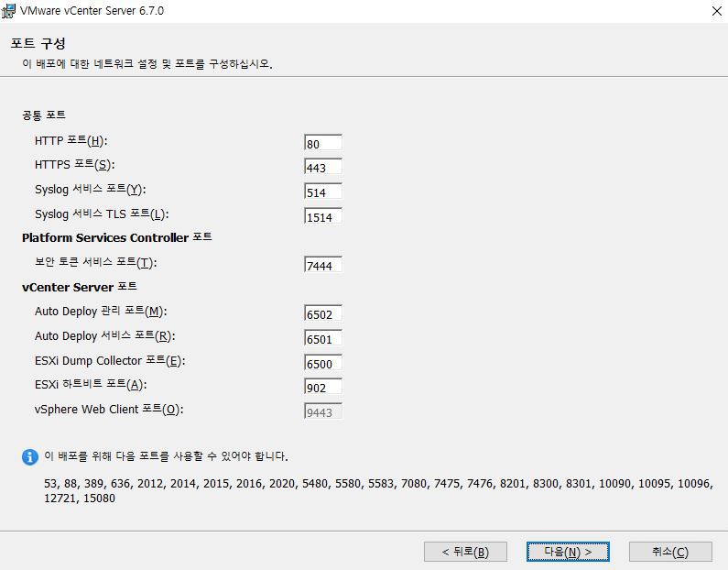Click the 'vSphere Web Client 포트(O):' label
Viewport: 728px width, 570px height.
[x=109, y=409]
